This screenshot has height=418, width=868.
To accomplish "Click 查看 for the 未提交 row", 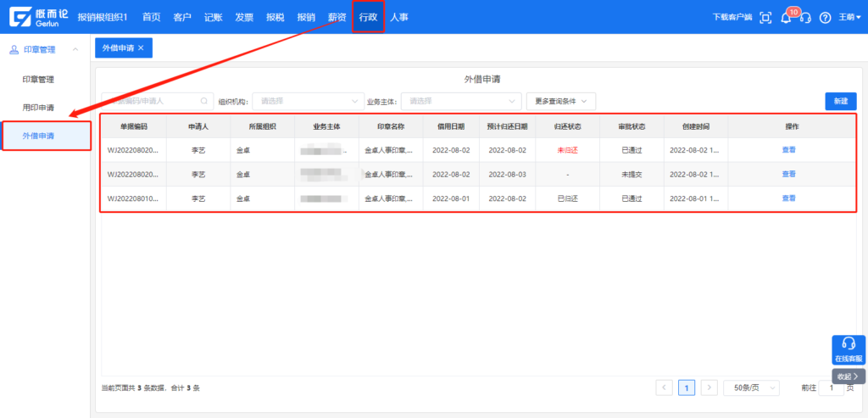I will click(789, 174).
